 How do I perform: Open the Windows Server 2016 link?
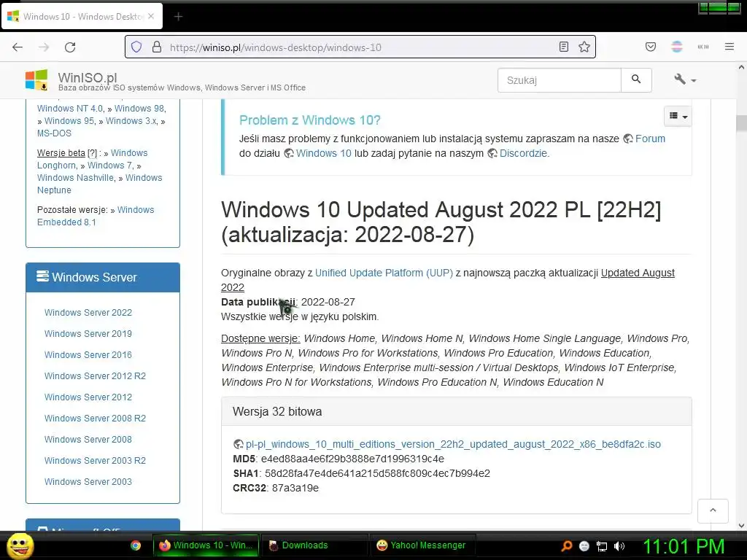(x=88, y=355)
